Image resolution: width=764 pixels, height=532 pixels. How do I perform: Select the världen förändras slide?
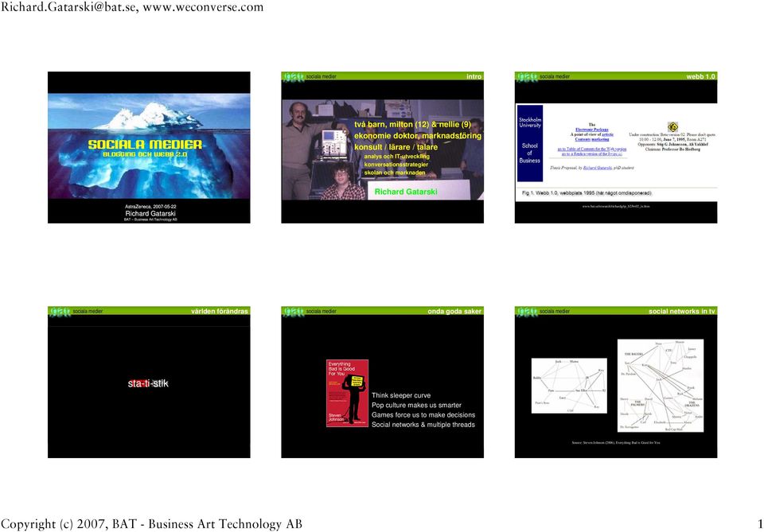tap(149, 382)
